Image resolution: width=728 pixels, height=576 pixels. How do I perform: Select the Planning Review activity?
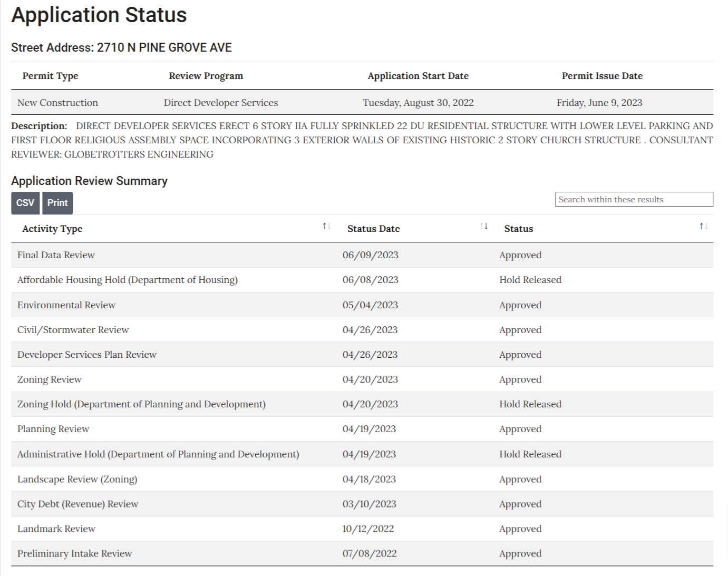click(53, 429)
